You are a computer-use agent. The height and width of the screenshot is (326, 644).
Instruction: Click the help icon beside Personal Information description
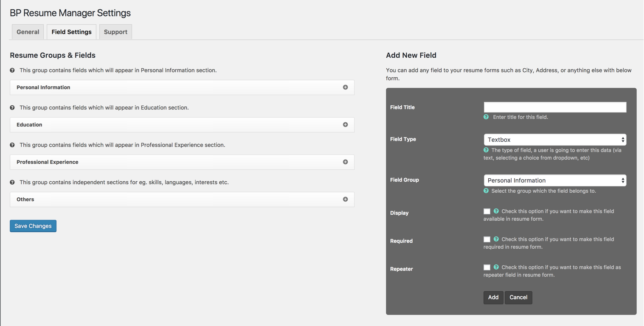[12, 70]
